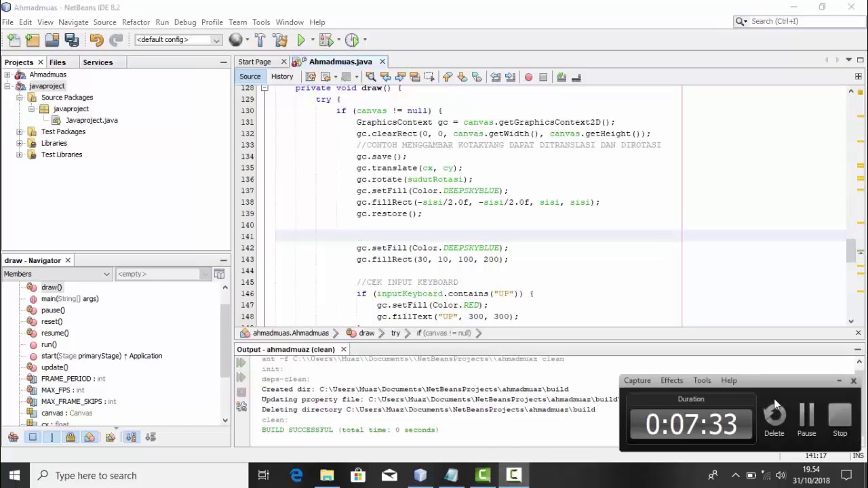The image size is (868, 488).
Task: Click Next Bookmark icon in editor toolbar
Action: (462, 77)
